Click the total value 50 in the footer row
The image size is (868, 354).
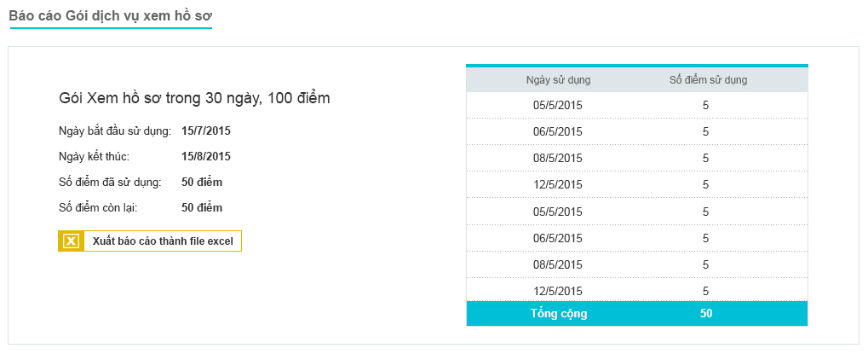[706, 314]
